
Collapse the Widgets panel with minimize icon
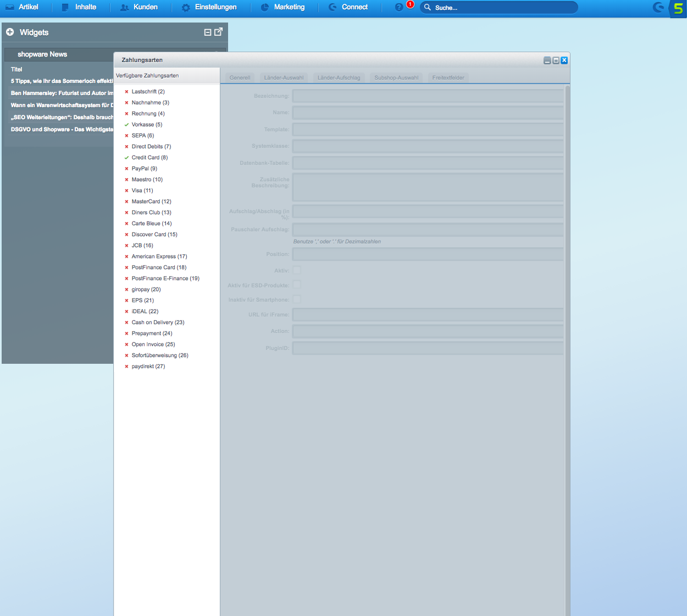click(x=208, y=32)
